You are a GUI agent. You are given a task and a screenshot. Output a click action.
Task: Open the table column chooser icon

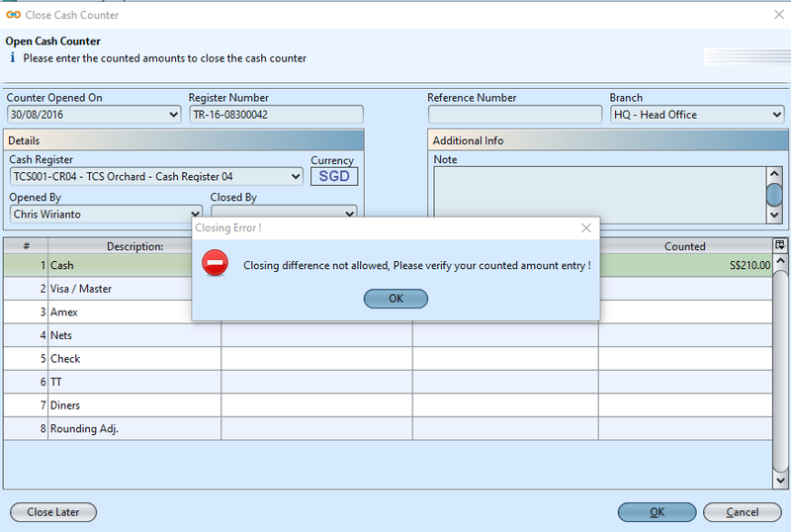pos(779,245)
